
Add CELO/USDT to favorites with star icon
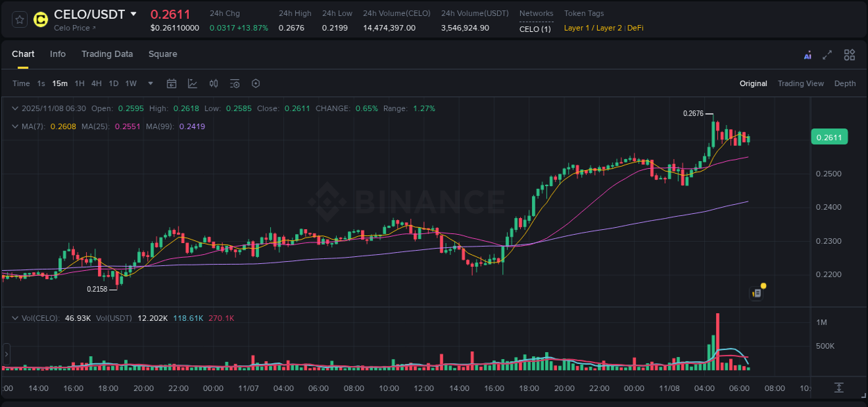pos(19,19)
